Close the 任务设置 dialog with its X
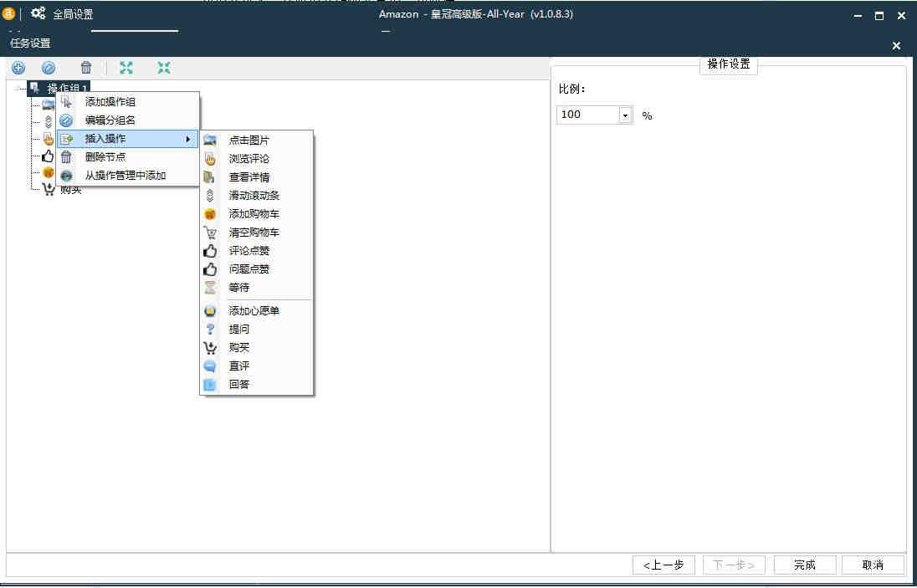This screenshot has width=917, height=588. pyautogui.click(x=897, y=46)
